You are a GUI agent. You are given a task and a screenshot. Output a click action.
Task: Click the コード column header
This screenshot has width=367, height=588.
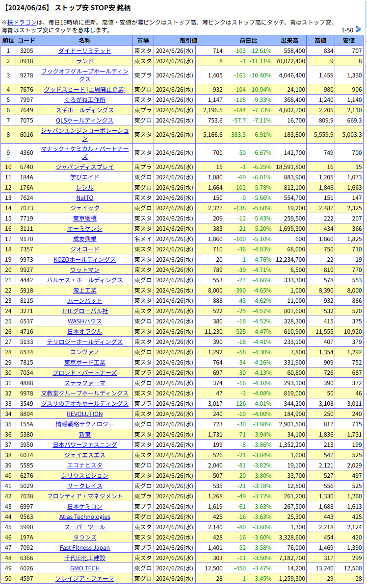pyautogui.click(x=26, y=40)
